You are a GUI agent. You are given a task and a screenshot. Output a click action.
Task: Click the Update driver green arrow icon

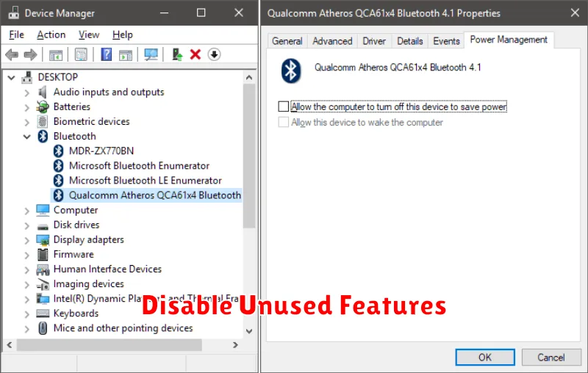[x=177, y=54]
